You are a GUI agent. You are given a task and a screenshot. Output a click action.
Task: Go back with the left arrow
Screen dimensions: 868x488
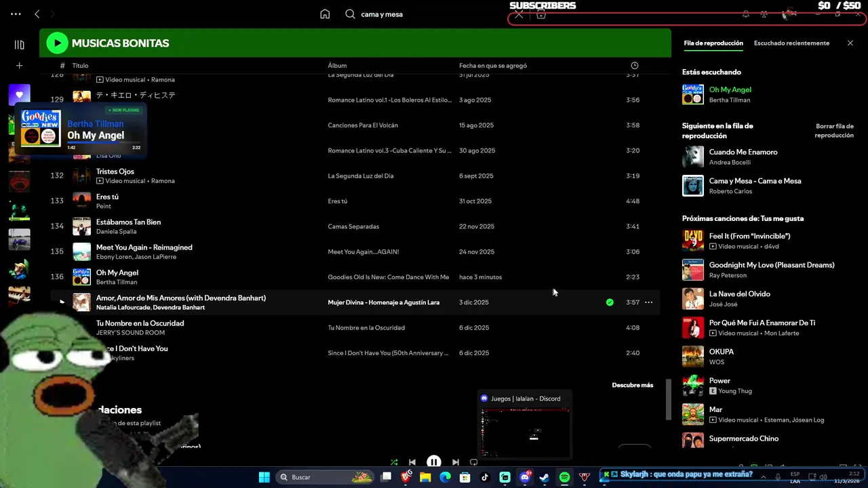[x=37, y=14]
